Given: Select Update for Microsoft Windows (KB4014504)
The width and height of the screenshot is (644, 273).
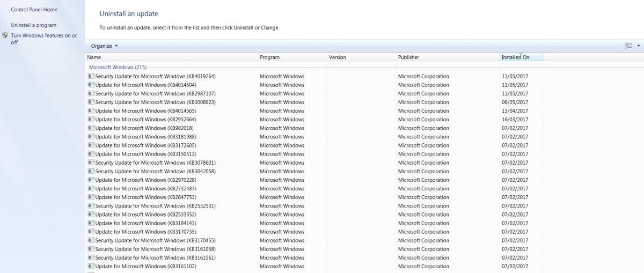Looking at the screenshot, I should pos(145,85).
